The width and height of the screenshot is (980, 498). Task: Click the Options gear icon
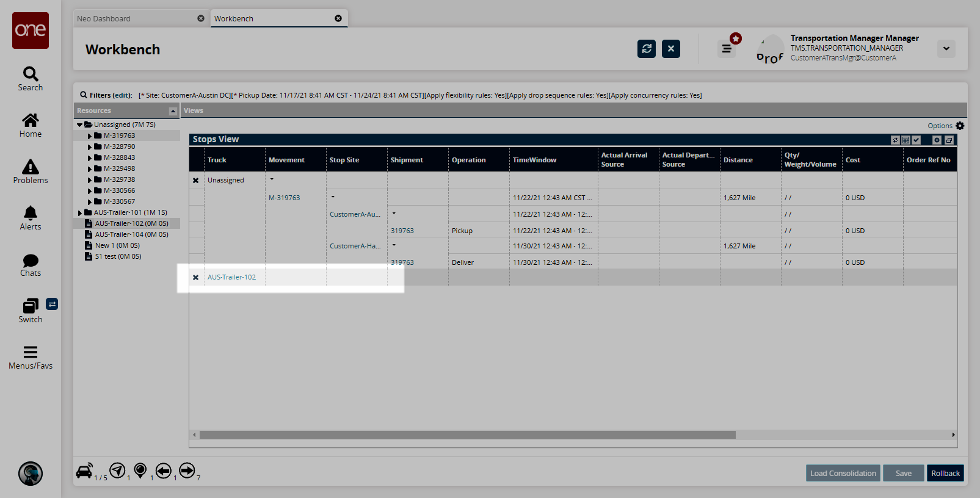(960, 126)
